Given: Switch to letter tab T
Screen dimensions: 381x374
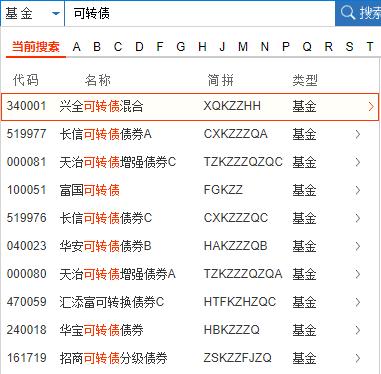Looking at the screenshot, I should 370,47.
